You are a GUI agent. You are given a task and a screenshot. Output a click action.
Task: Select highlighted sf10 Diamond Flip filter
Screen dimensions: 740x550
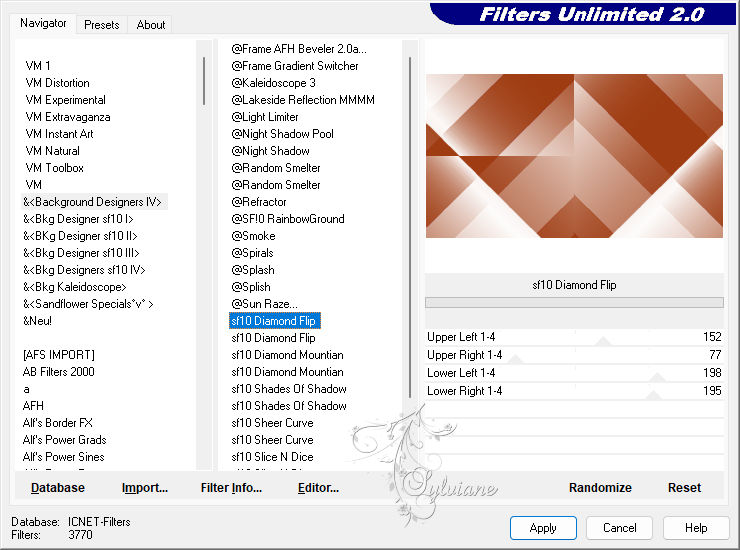pyautogui.click(x=275, y=321)
